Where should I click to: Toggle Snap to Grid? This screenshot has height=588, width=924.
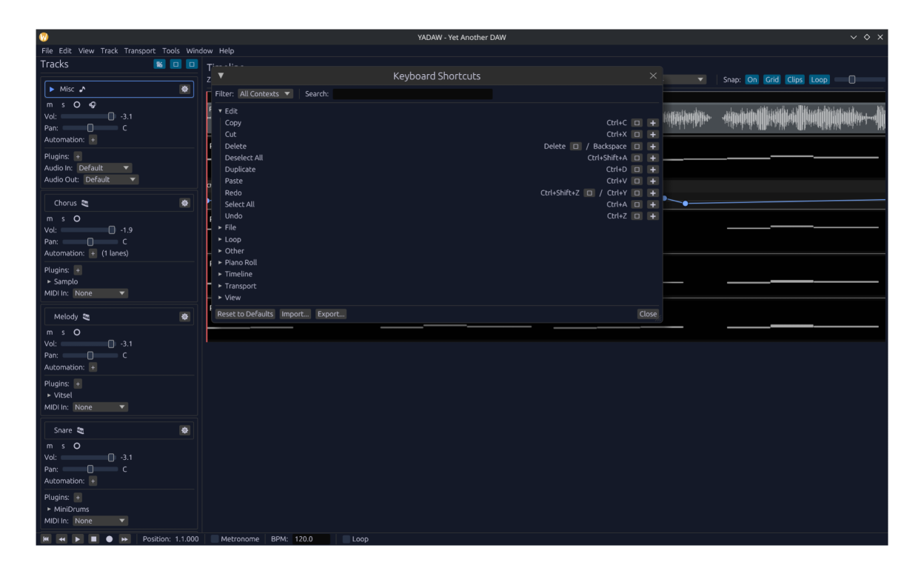point(772,80)
